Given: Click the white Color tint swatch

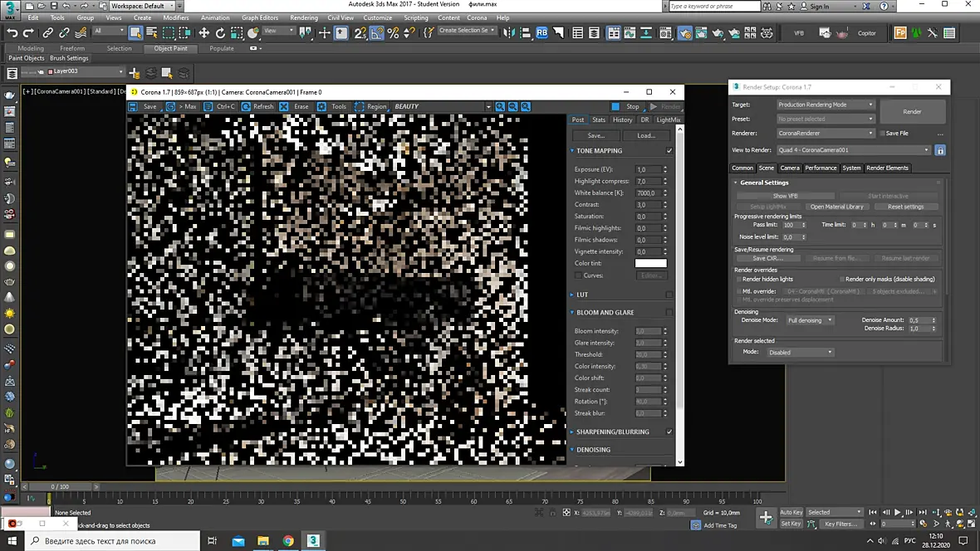Looking at the screenshot, I should click(650, 264).
